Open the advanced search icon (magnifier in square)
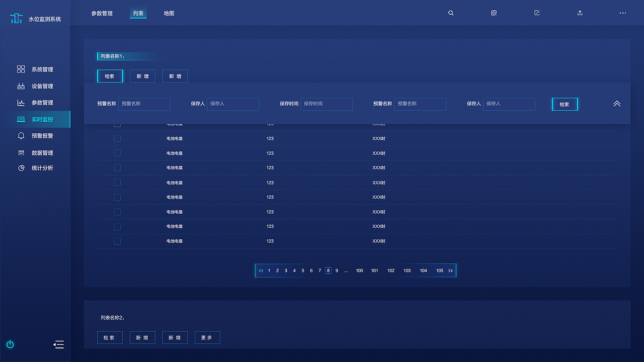 (494, 13)
